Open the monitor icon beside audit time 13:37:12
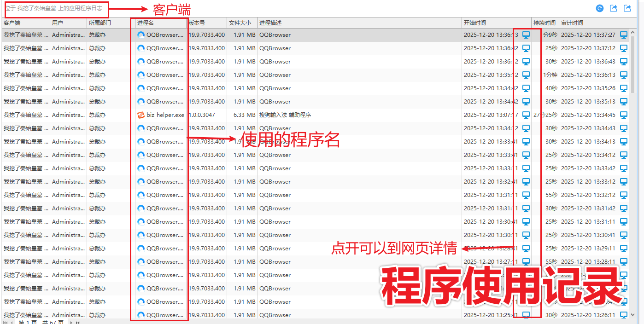 pyautogui.click(x=624, y=48)
